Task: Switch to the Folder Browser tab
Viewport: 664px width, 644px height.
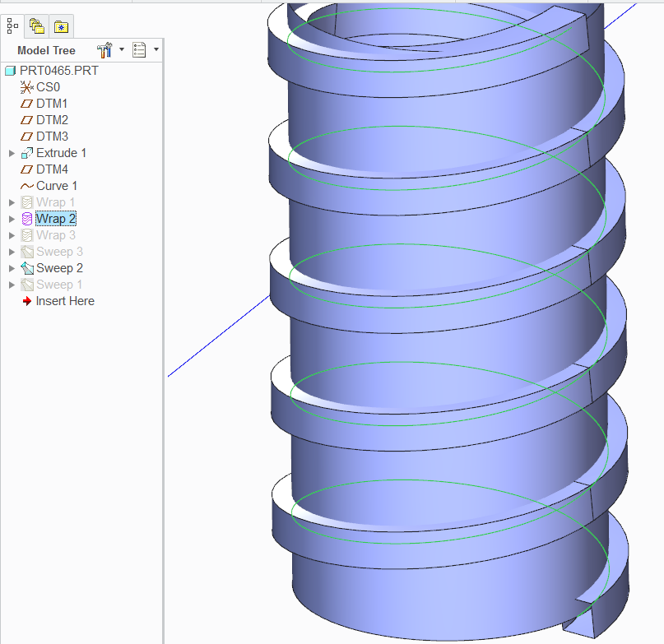Action: click(x=37, y=26)
